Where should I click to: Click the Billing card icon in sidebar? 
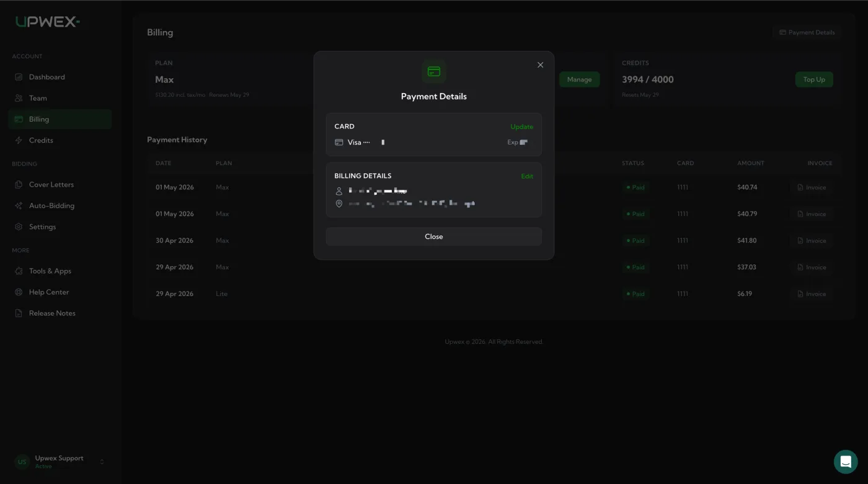point(18,119)
